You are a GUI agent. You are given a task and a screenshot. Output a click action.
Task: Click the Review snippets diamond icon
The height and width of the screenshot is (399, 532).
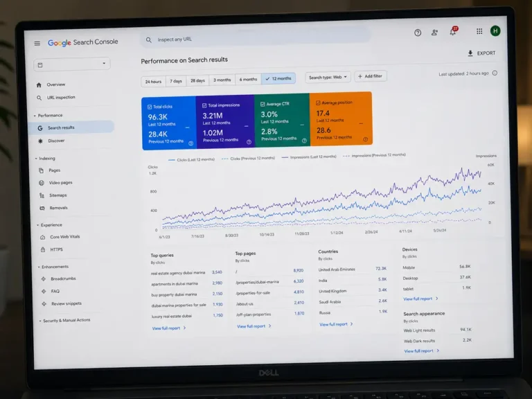44,304
